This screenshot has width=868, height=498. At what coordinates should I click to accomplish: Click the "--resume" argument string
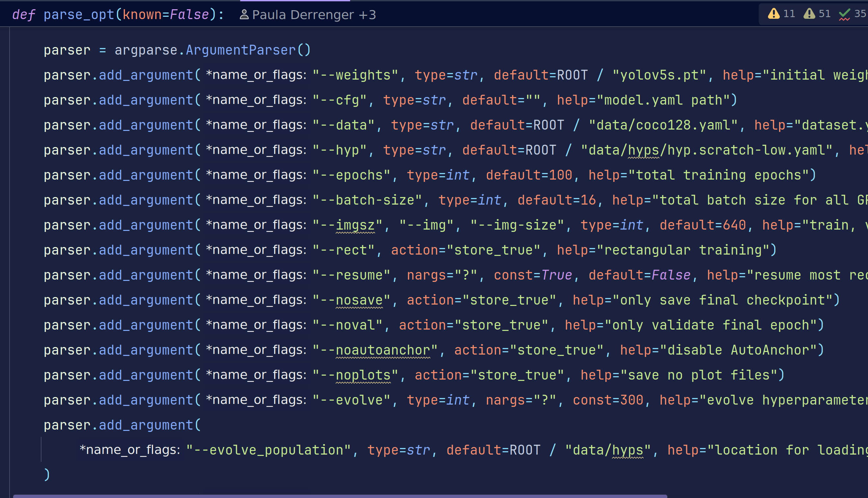[351, 275]
